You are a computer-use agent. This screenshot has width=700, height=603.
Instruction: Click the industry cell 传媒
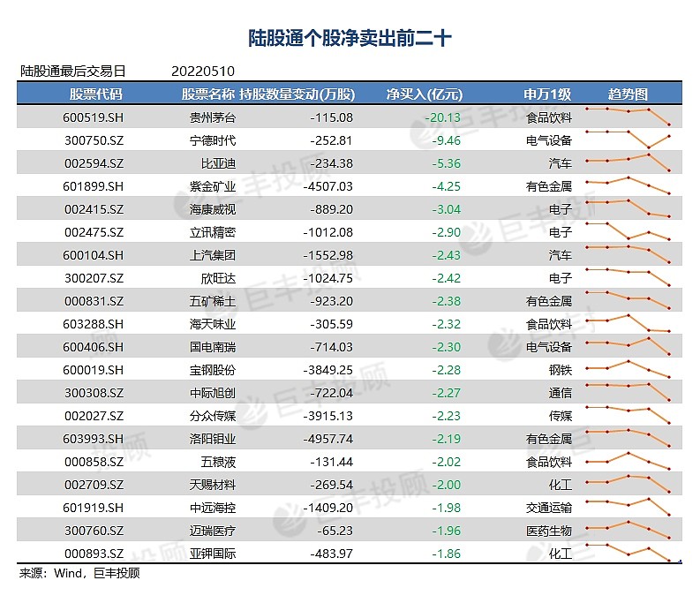click(x=561, y=417)
